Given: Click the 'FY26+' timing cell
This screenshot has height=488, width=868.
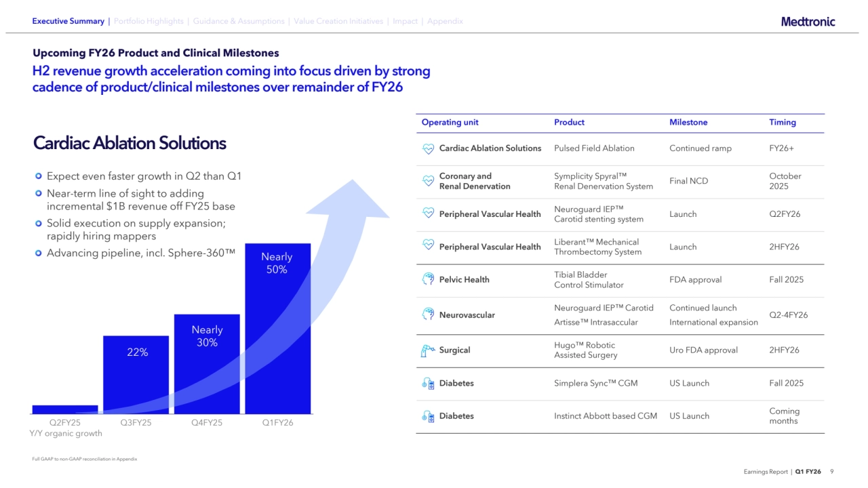Looking at the screenshot, I should [782, 148].
